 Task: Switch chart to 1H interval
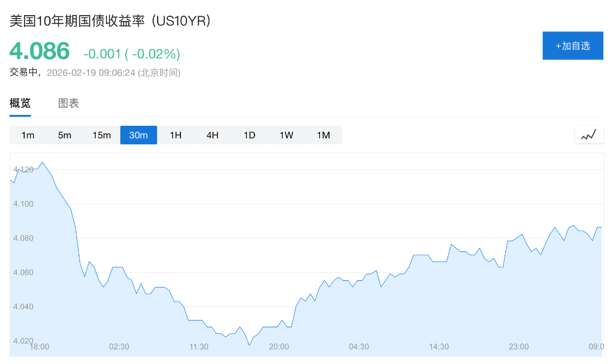pos(176,135)
